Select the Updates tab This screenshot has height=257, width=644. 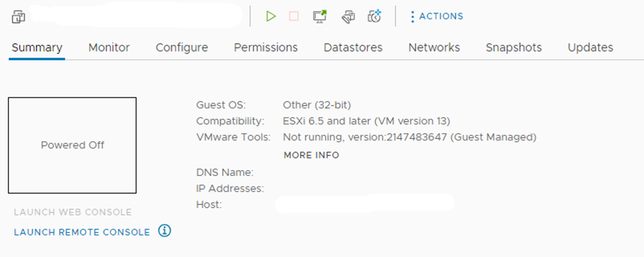pos(590,47)
